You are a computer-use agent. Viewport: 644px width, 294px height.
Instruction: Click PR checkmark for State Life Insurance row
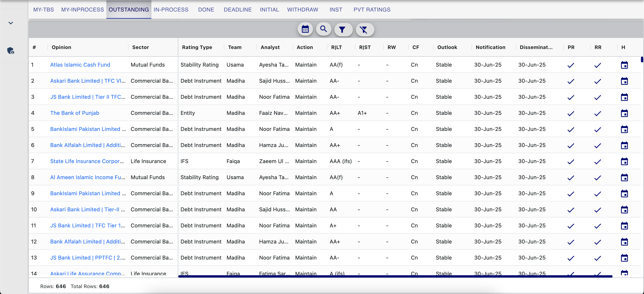[571, 162]
